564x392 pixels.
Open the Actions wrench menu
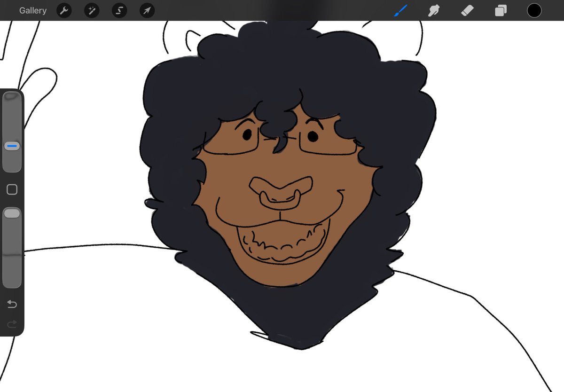pyautogui.click(x=64, y=10)
